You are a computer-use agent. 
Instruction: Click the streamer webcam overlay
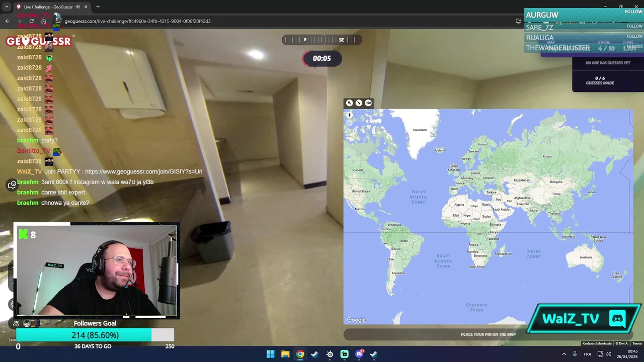point(97,271)
